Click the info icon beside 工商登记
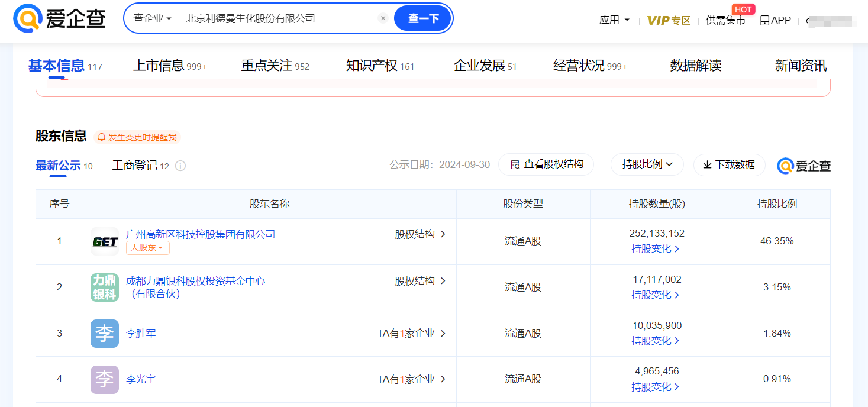868x407 pixels. pyautogui.click(x=180, y=166)
